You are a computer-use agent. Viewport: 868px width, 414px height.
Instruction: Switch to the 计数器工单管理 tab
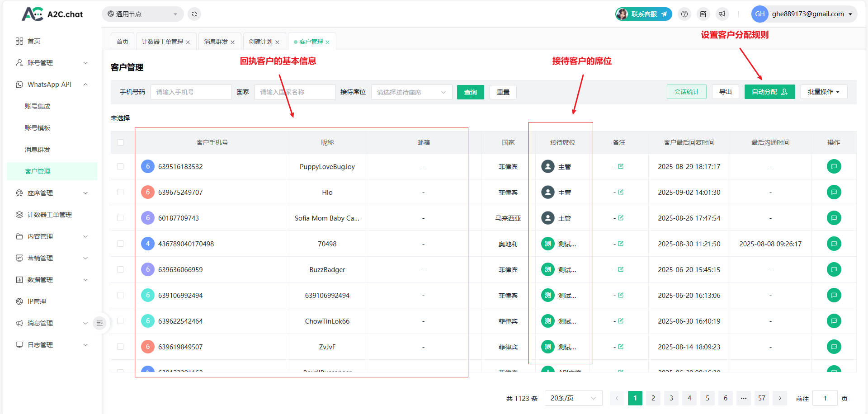click(x=162, y=42)
